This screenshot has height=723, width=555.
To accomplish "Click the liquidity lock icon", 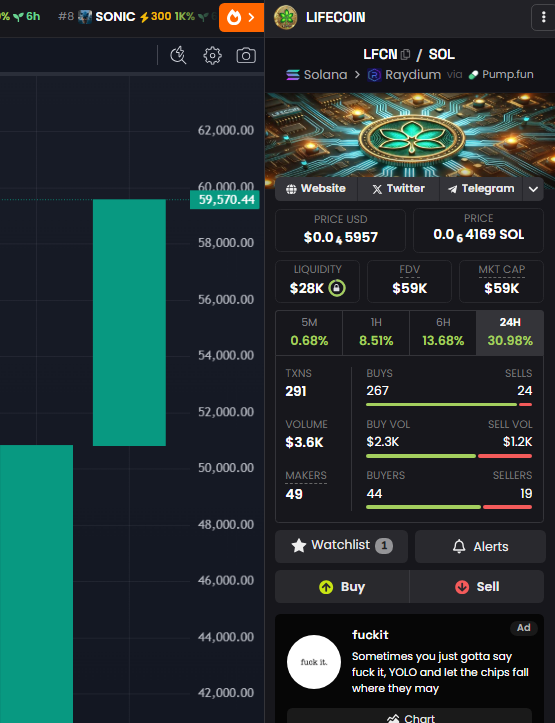I will point(337,288).
